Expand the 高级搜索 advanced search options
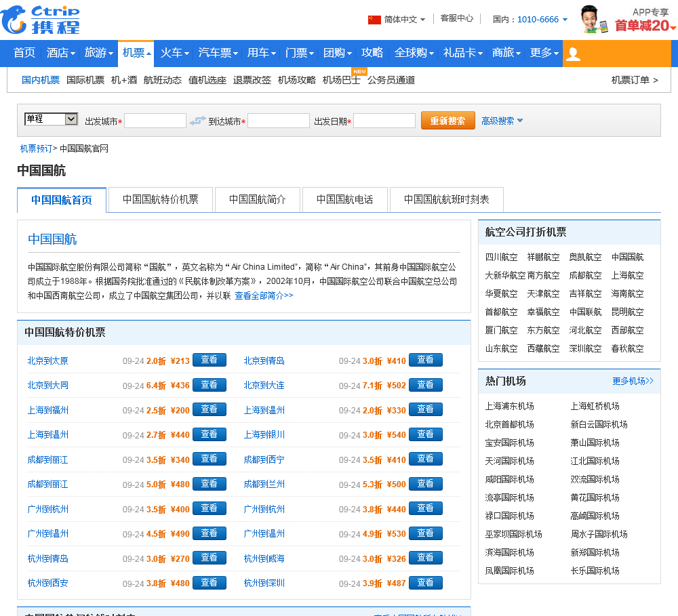This screenshot has width=678, height=616. pos(502,121)
